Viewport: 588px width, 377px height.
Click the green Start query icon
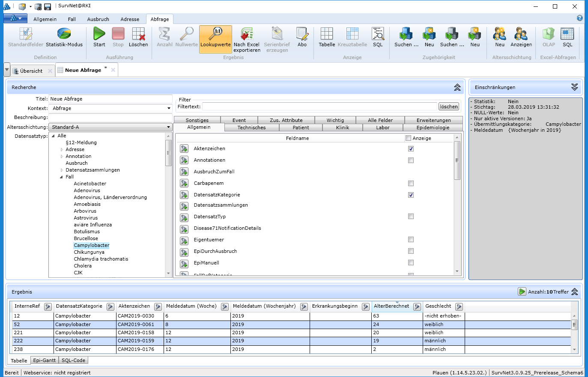click(99, 34)
